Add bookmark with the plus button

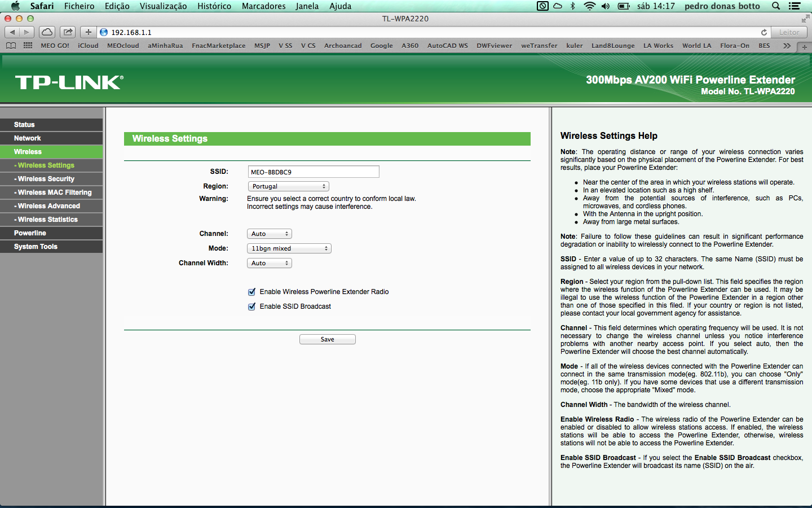coord(89,32)
